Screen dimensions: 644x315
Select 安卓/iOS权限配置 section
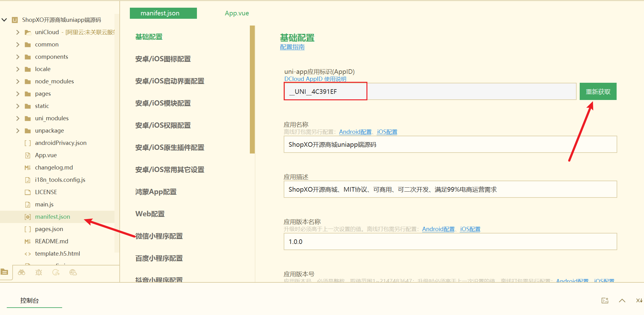tap(163, 126)
